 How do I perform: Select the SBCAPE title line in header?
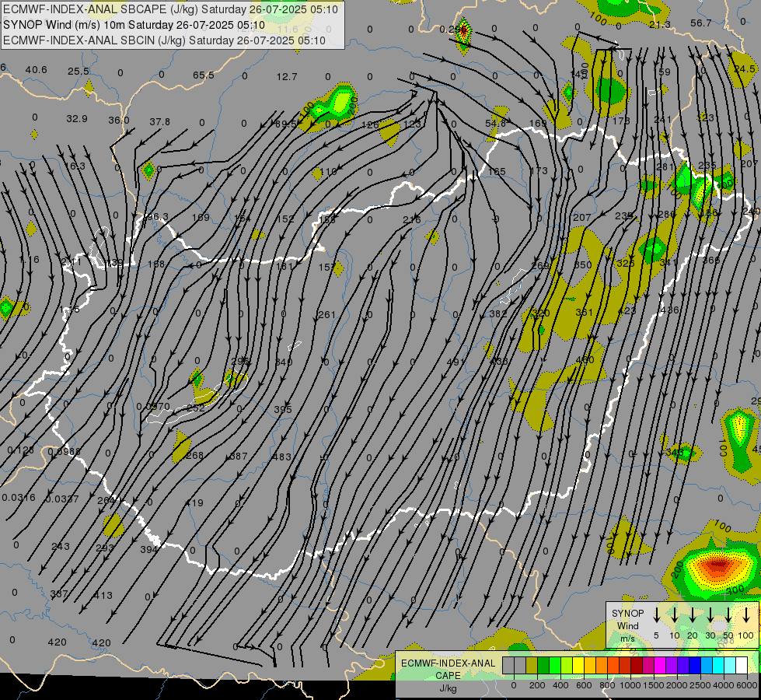tap(170, 9)
